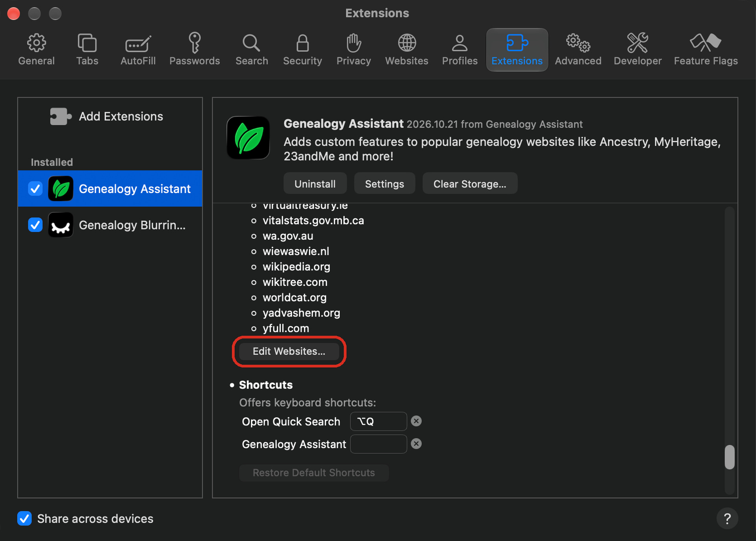The width and height of the screenshot is (756, 541).
Task: Uncheck Share across devices
Action: coord(24,519)
